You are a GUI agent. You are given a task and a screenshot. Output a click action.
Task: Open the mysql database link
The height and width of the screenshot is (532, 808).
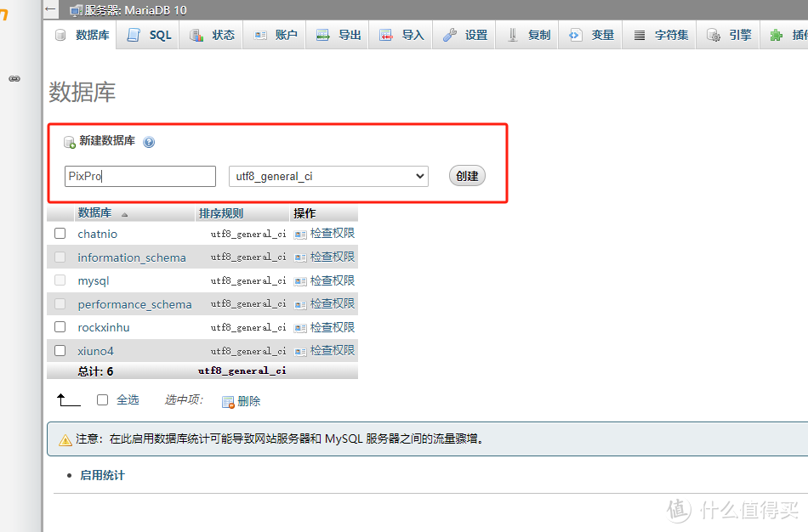94,281
